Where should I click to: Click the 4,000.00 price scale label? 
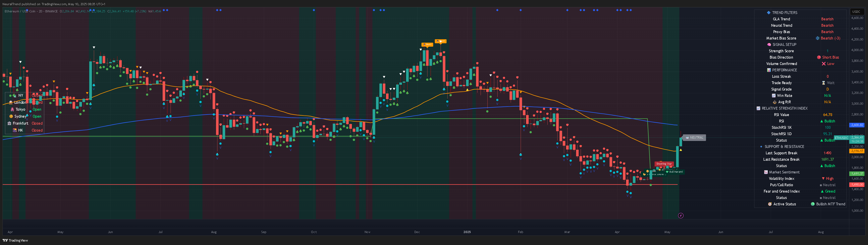point(857,50)
